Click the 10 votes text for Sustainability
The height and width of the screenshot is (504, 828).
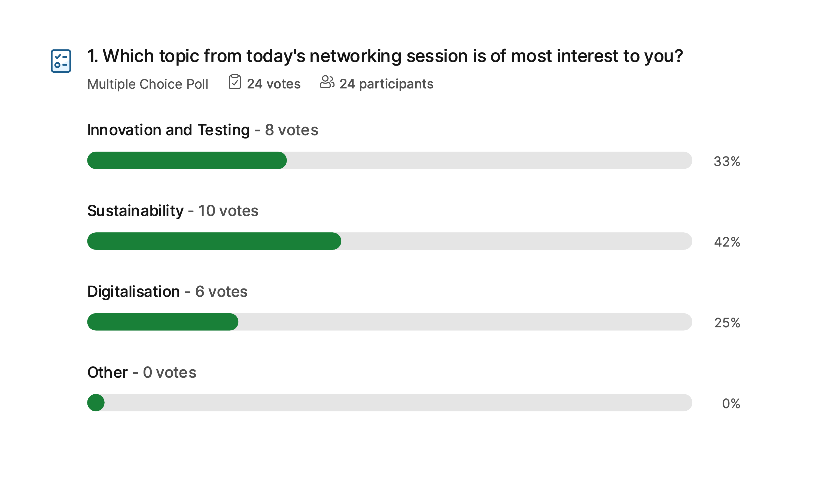(x=228, y=211)
